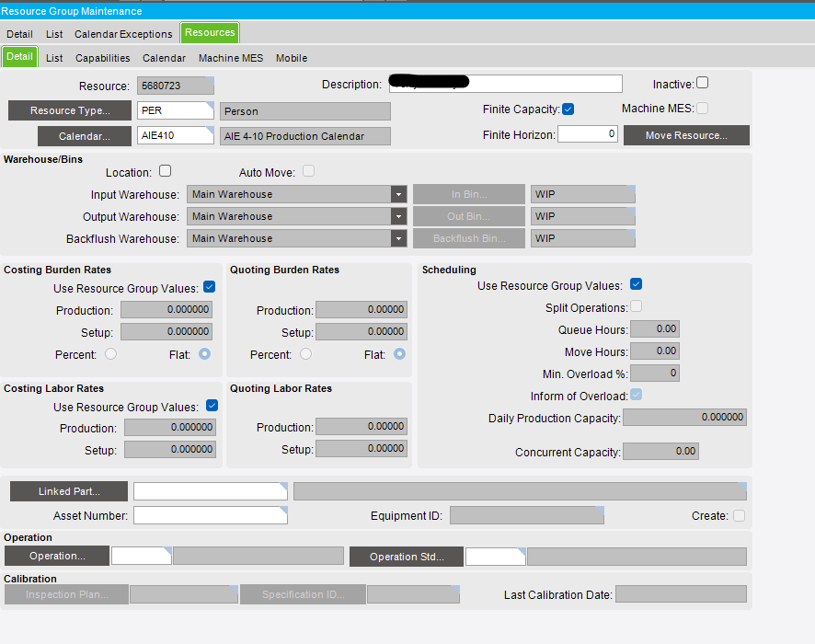Viewport: 815px width, 644px height.
Task: Open the Operation search button
Action: pyautogui.click(x=57, y=556)
